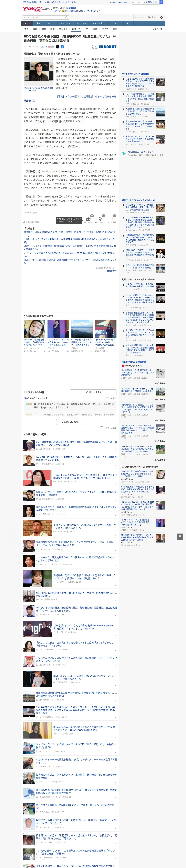Open the 有料 navigation tab
The width and height of the screenshot is (186, 868).
click(128, 24)
